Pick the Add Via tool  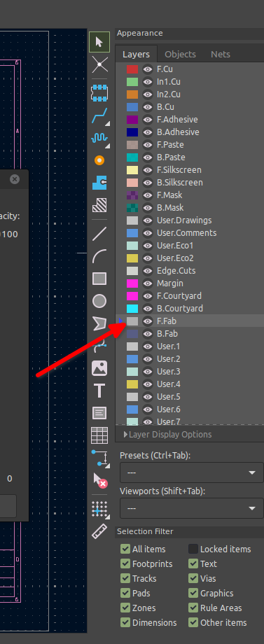pos(99,160)
